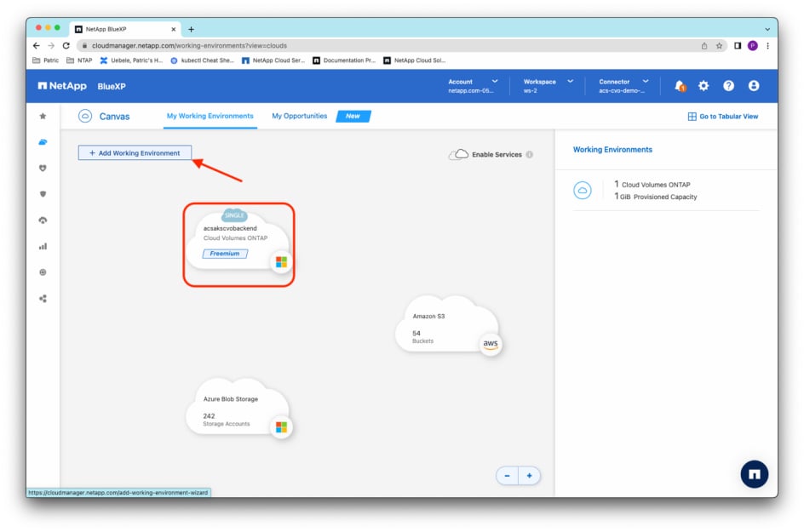Open NetApp Cloud Ser... bookmark
The width and height of the screenshot is (804, 532).
[273, 60]
